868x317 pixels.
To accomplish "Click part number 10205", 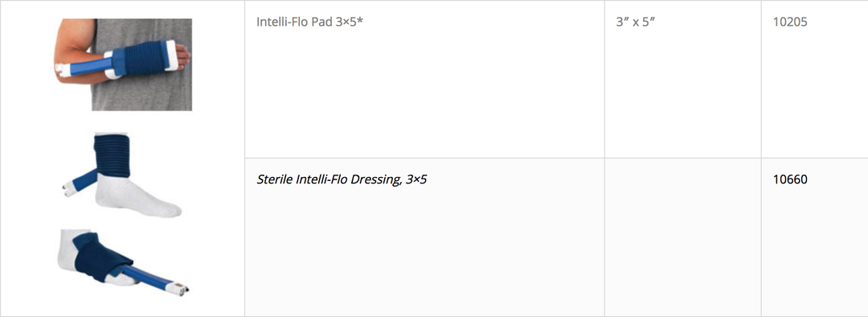I will point(790,24).
